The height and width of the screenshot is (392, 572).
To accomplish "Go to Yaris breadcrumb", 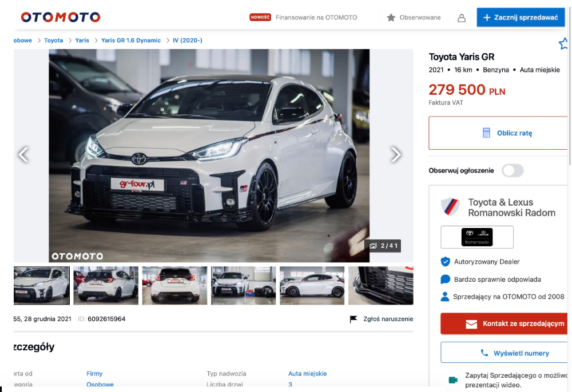I will [x=82, y=41].
